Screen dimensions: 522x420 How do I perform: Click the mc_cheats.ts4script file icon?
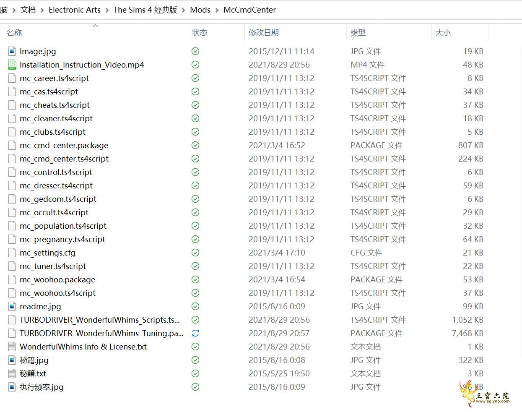[x=12, y=105]
